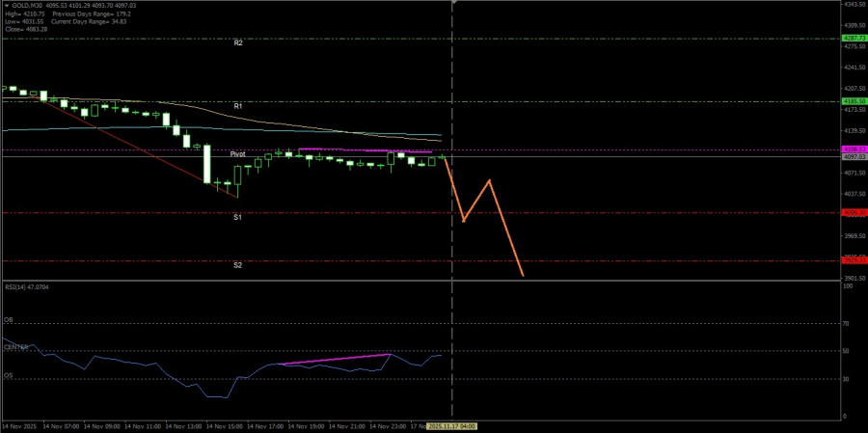Click the magenta divergence line on RSI
Image resolution: width=868 pixels, height=433 pixels.
(337, 359)
